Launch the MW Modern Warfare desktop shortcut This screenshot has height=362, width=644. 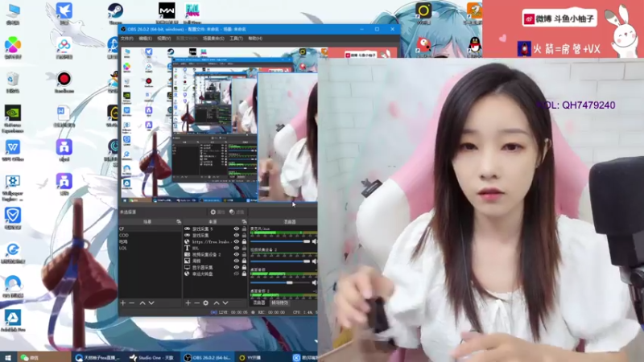[x=167, y=13]
